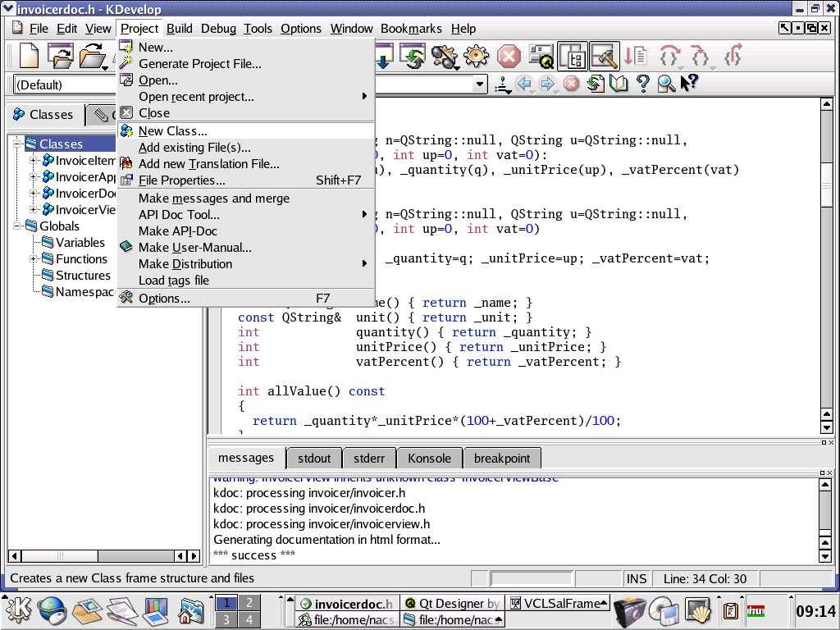Screen dimensions: 840x630
Task: Expand the InvoiceItem class node
Action: 33,160
